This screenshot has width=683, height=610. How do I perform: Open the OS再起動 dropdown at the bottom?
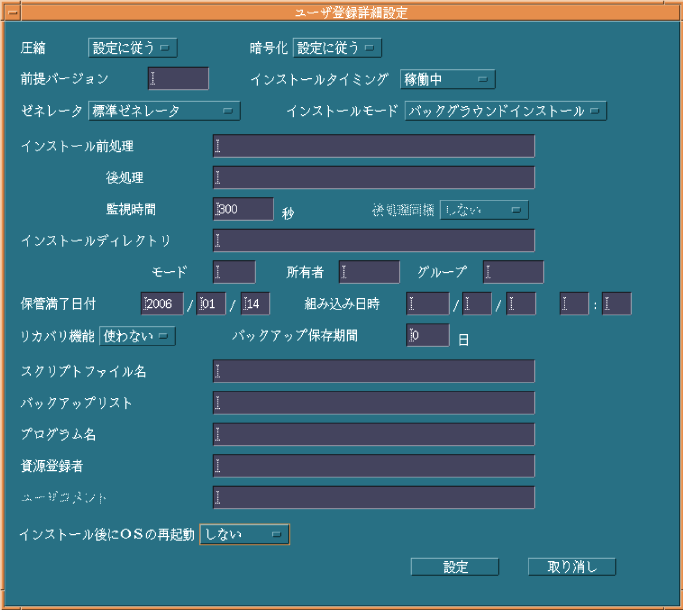point(245,535)
